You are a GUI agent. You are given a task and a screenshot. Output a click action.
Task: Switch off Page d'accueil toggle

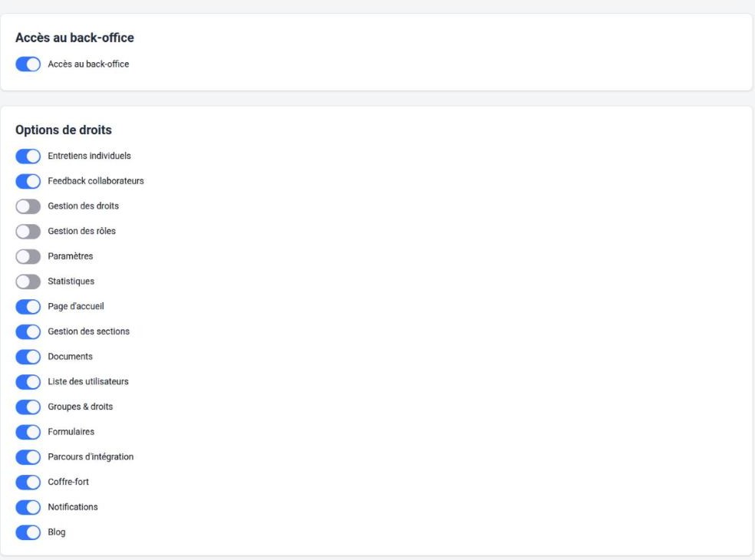point(28,306)
